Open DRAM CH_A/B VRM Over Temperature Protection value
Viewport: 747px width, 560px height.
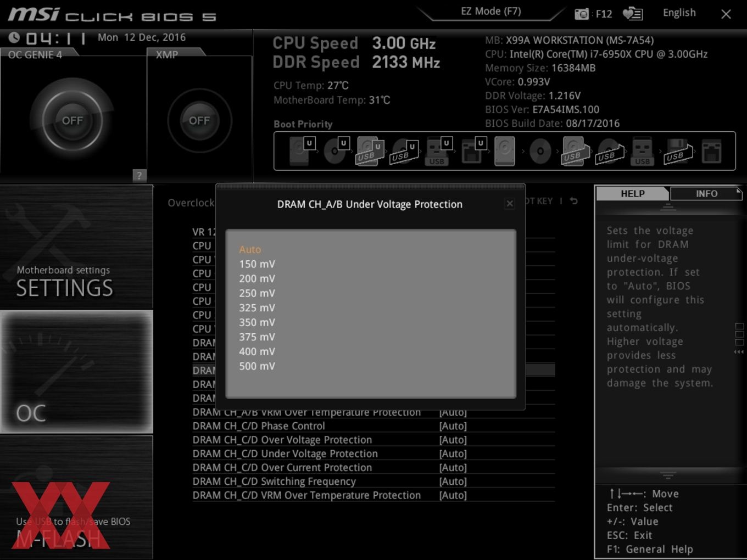coord(453,412)
